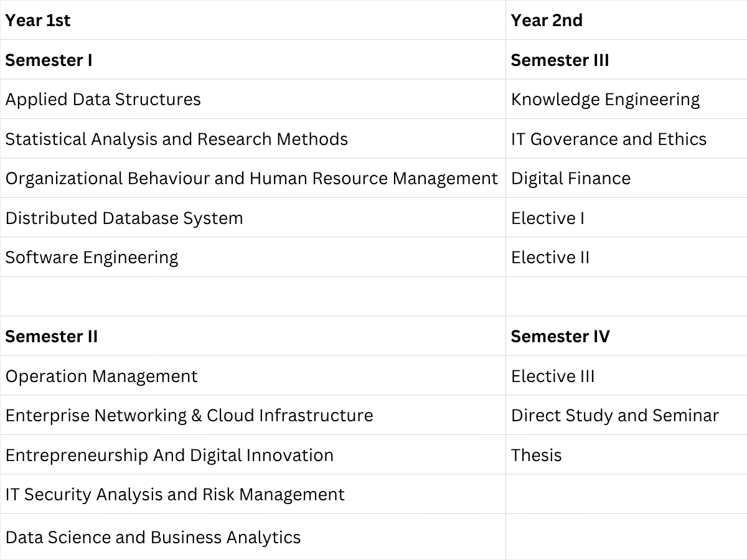Click the Direct Study and Seminar cell
Image resolution: width=747 pixels, height=560 pixels.
point(626,415)
